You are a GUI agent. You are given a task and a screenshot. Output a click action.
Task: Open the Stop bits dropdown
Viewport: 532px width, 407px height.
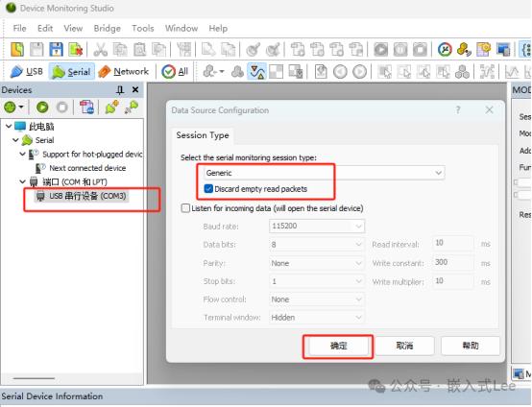pos(317,281)
